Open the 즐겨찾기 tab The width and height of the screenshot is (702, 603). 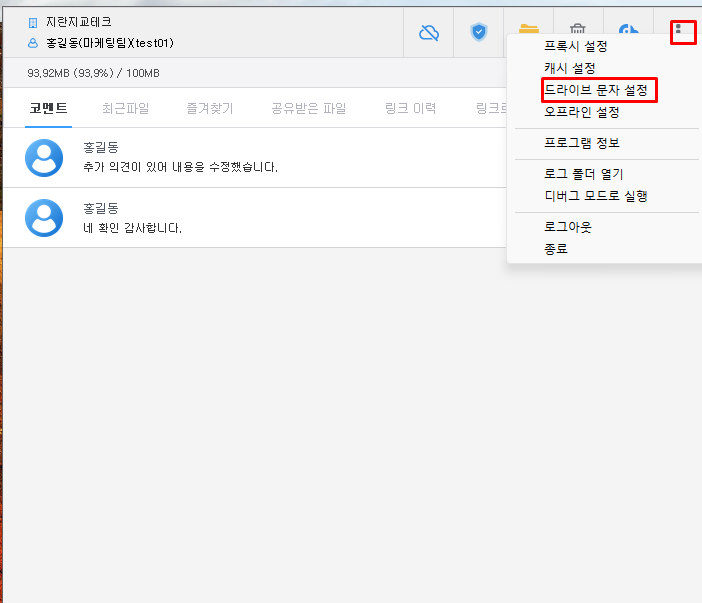[x=209, y=108]
